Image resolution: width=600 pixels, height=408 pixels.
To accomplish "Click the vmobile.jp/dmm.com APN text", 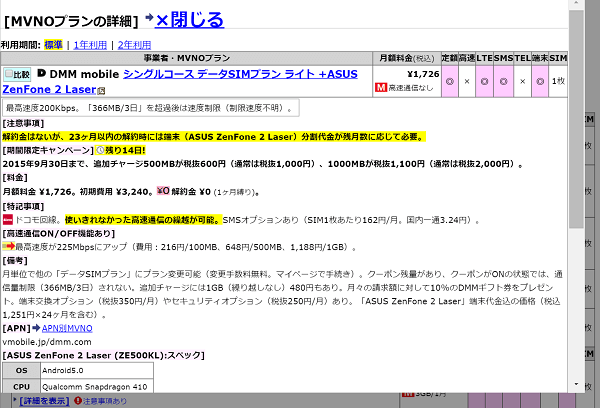I will coord(47,342).
